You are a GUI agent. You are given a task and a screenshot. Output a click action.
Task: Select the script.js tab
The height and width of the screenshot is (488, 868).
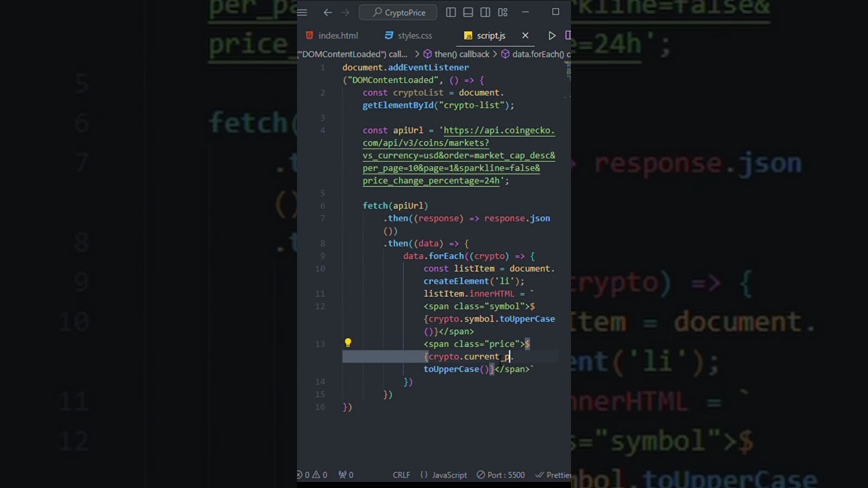coord(485,35)
